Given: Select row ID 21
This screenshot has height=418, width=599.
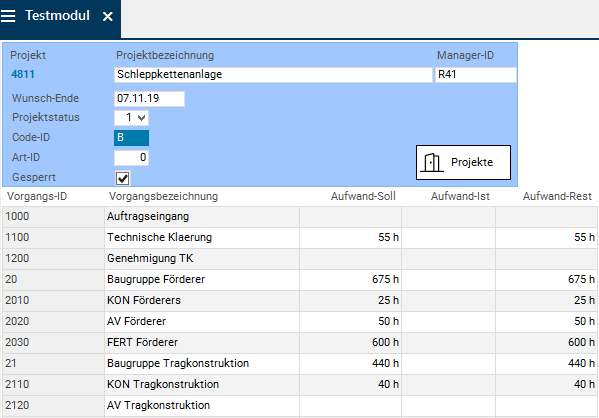Looking at the screenshot, I should tap(53, 364).
